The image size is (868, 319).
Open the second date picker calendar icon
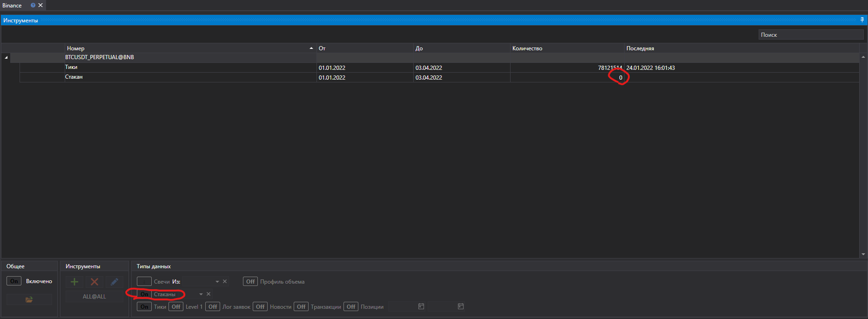point(461,306)
